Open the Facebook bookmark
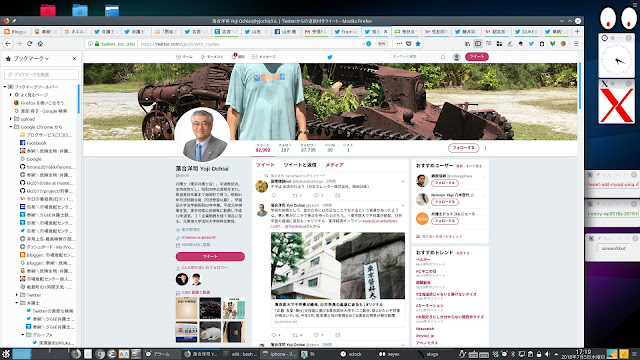The height and width of the screenshot is (360, 640). (x=33, y=143)
